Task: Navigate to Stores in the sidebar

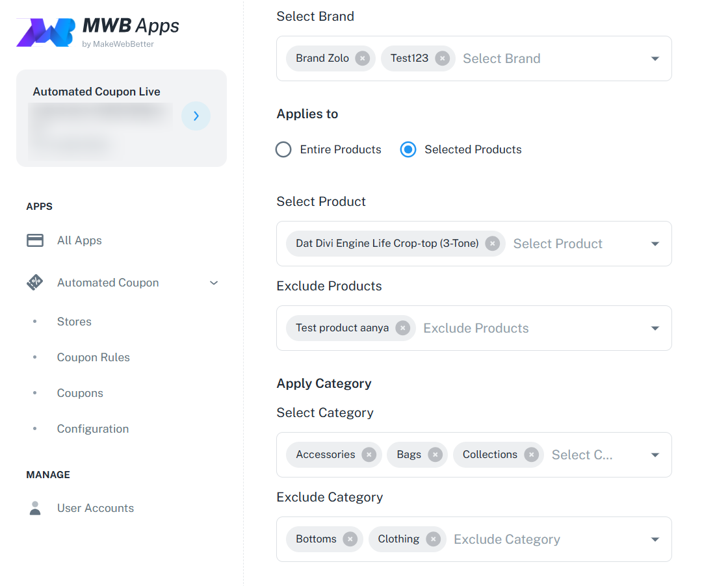Action: [74, 321]
